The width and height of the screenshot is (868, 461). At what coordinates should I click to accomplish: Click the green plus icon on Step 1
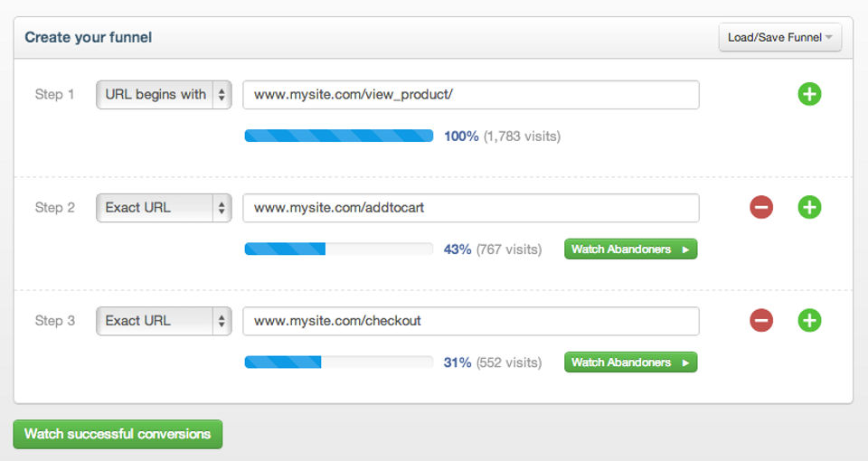tap(809, 94)
